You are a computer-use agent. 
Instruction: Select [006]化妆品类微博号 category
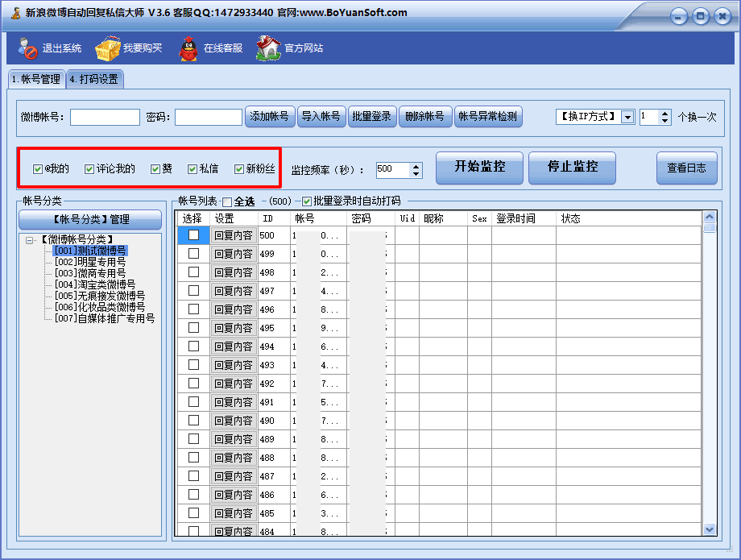100,307
